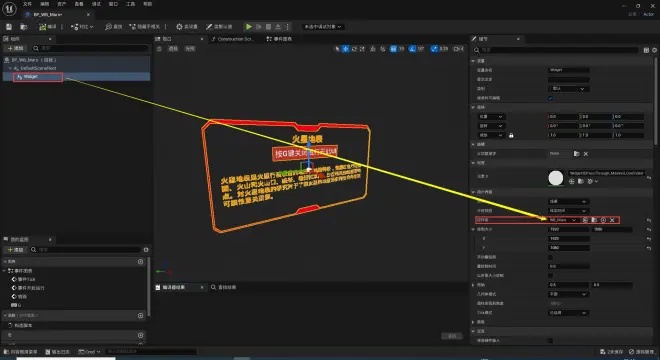Switch to the Construction Script tab
Image resolution: width=660 pixels, height=360 pixels.
(233, 39)
